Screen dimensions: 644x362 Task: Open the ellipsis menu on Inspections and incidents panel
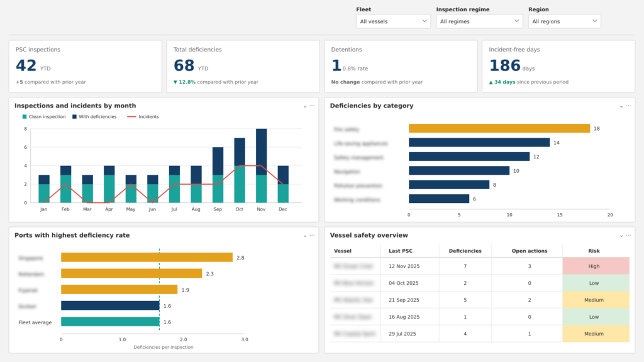[312, 106]
